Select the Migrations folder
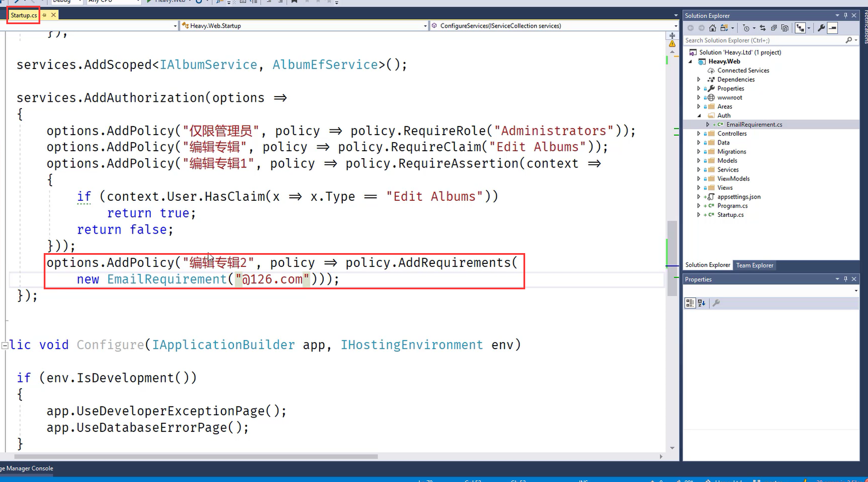The image size is (868, 482). pyautogui.click(x=732, y=151)
